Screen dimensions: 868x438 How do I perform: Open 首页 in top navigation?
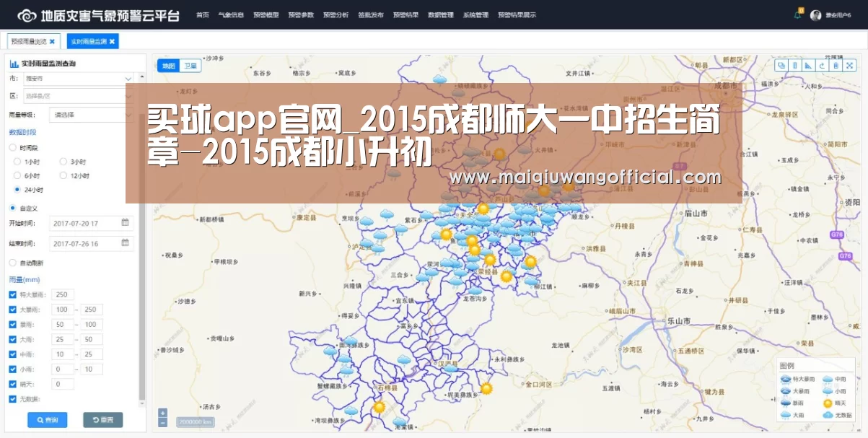(203, 15)
